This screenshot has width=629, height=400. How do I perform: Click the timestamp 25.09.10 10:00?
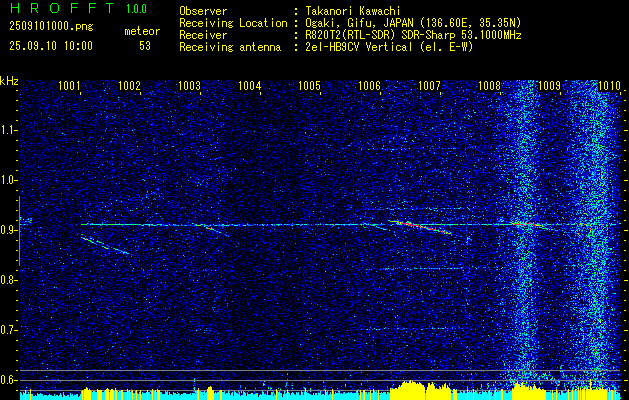click(x=51, y=46)
